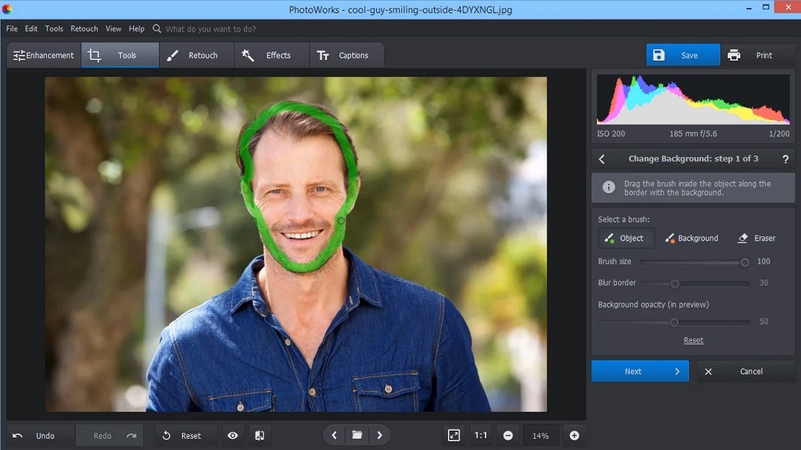The width and height of the screenshot is (801, 450).
Task: Zoom out with the minus icon
Action: pos(508,436)
